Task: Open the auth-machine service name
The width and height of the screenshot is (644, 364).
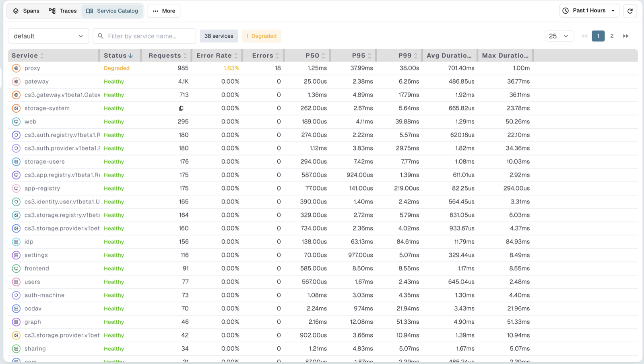Action: click(44, 295)
